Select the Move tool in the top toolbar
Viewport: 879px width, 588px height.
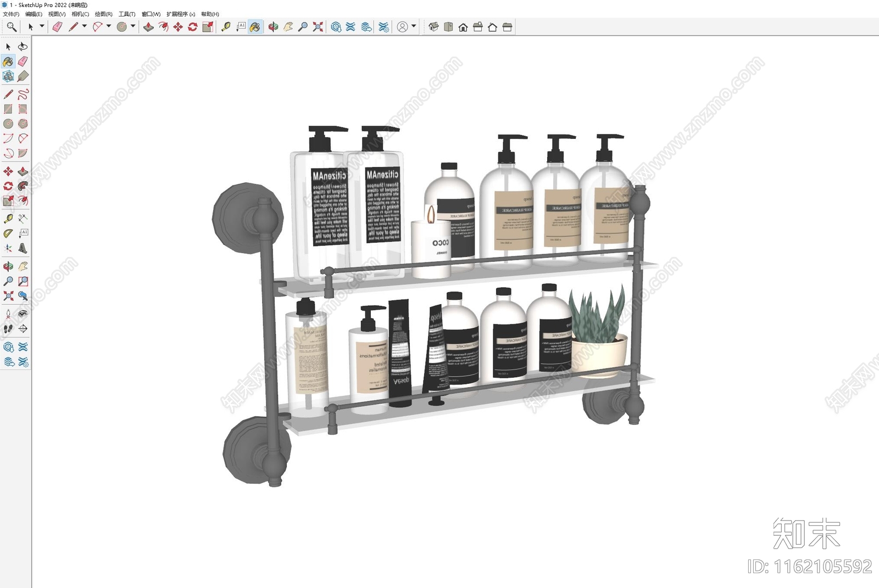tap(178, 26)
